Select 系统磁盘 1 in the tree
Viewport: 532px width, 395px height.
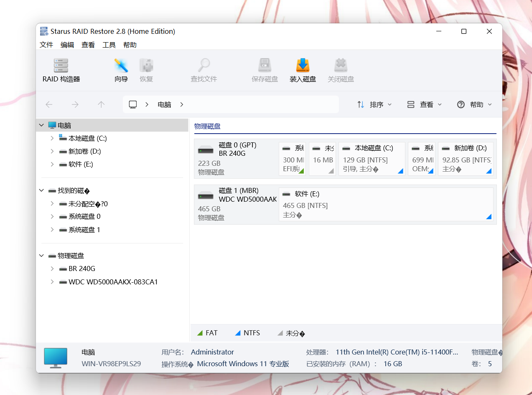pyautogui.click(x=84, y=230)
